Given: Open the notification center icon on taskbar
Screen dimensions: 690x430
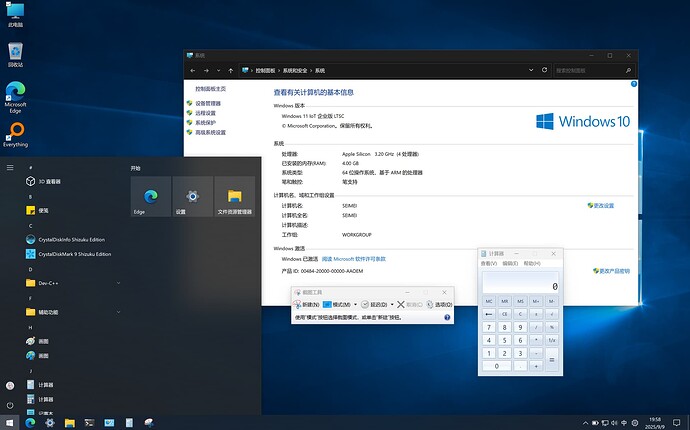Looking at the screenshot, I should tap(677, 423).
